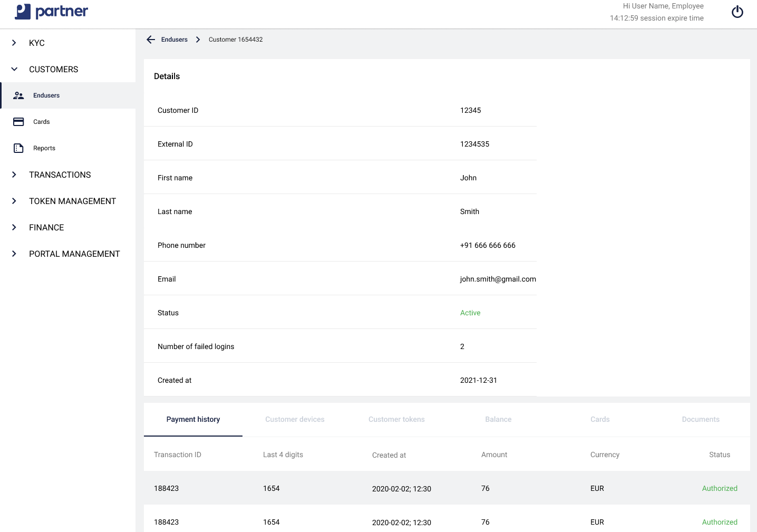Click the breadcrumb separator chevron icon
The height and width of the screenshot is (532, 757).
tap(198, 40)
